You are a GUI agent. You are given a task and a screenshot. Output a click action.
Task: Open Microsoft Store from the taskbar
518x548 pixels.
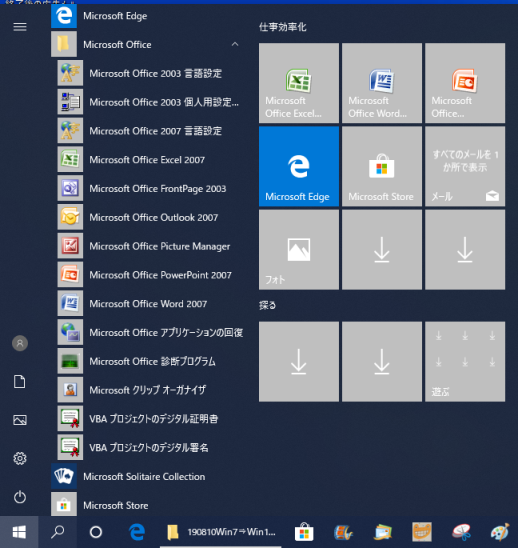click(x=304, y=532)
